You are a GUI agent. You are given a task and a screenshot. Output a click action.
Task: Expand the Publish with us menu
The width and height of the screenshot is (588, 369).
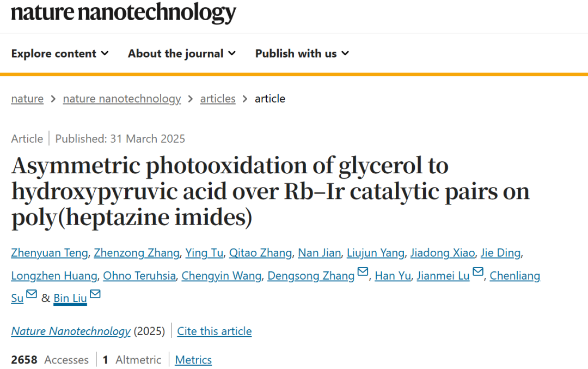click(x=302, y=53)
